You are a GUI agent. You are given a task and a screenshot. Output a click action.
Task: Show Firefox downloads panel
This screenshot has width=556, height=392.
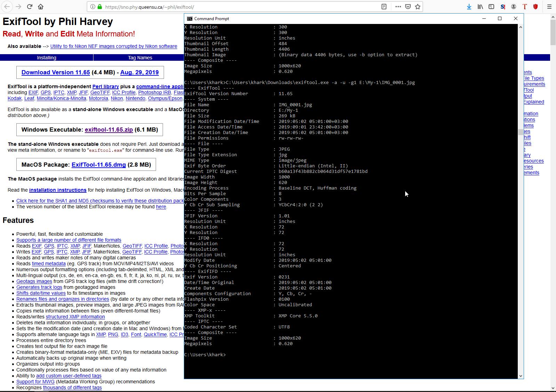pos(469,7)
